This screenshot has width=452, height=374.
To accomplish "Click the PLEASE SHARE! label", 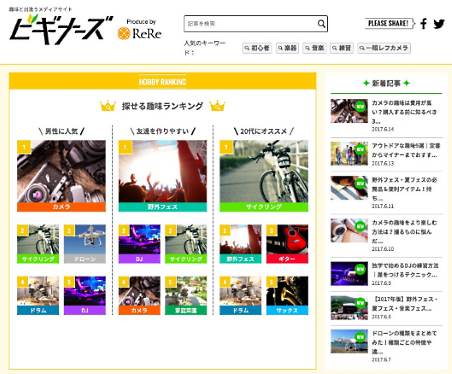I will 389,23.
